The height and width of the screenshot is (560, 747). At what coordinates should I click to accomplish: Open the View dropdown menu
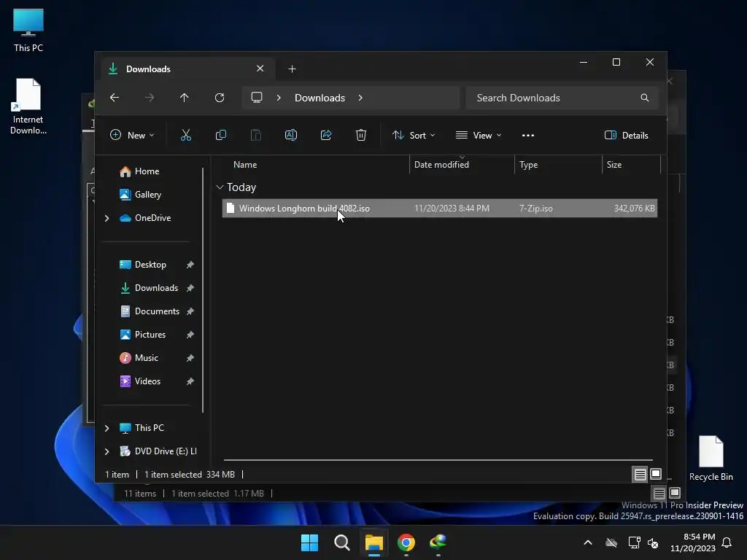[x=479, y=135]
